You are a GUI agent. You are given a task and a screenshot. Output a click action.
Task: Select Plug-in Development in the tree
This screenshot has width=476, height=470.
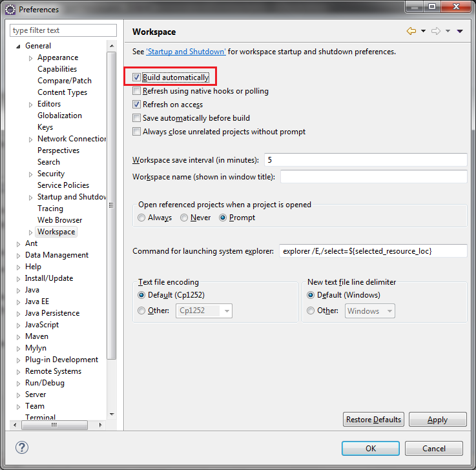[61, 360]
